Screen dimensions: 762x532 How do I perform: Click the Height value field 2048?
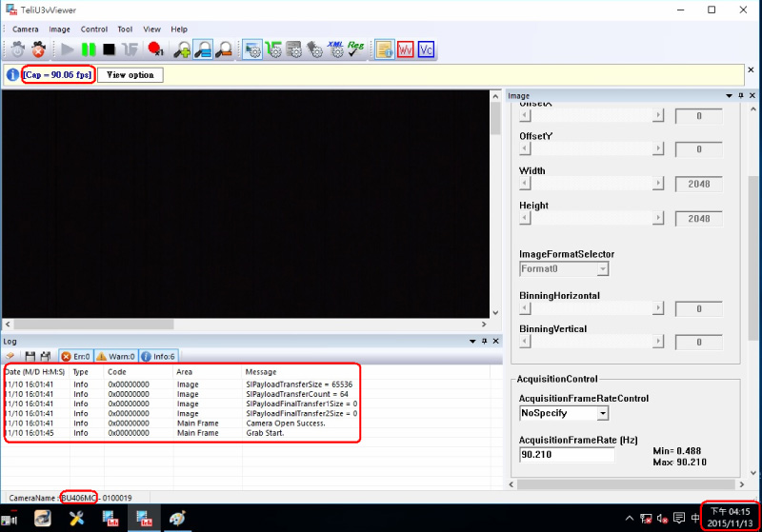pos(699,219)
